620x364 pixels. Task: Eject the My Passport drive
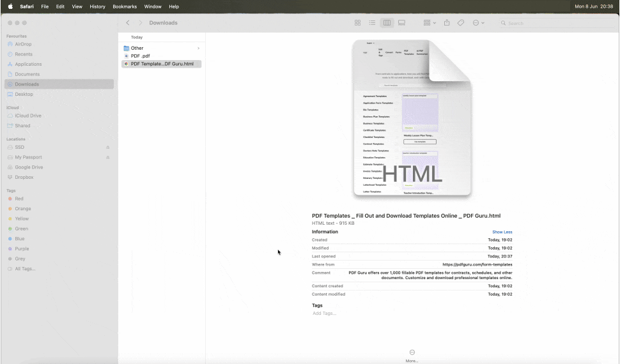[x=107, y=157]
